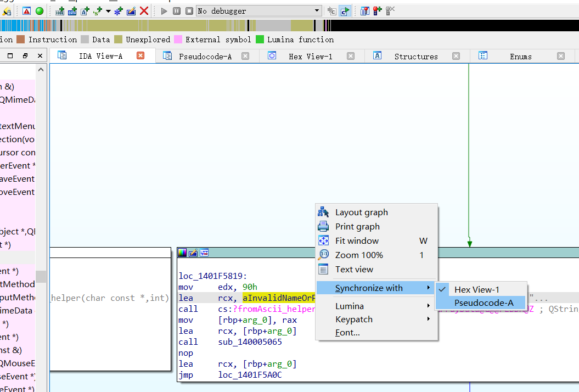Click the functions list scrollbar thumb
This screenshot has height=392, width=579.
[x=41, y=276]
